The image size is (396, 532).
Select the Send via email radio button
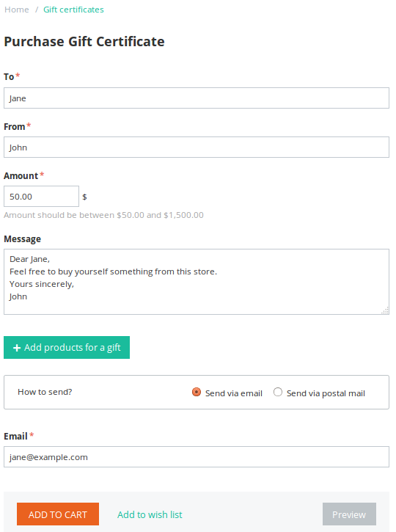click(197, 393)
